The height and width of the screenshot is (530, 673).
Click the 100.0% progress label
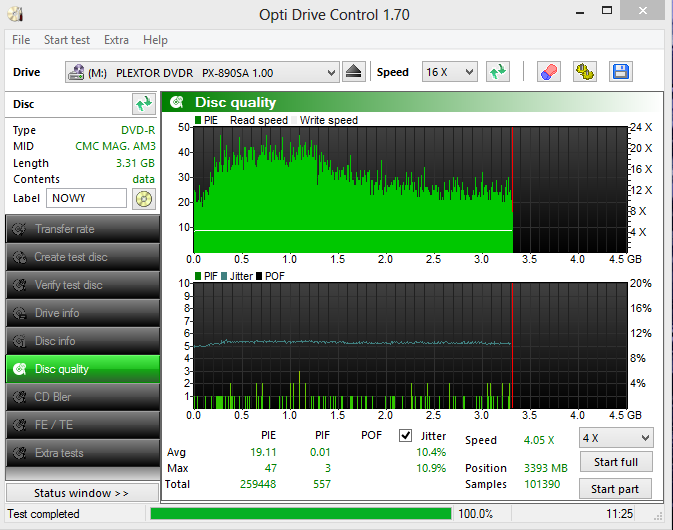476,514
